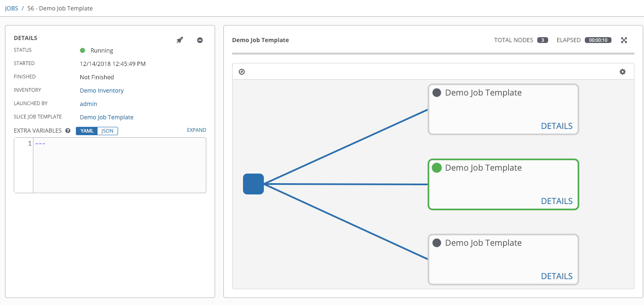This screenshot has width=644, height=305.
Task: Open the admin user link
Action: (x=88, y=104)
